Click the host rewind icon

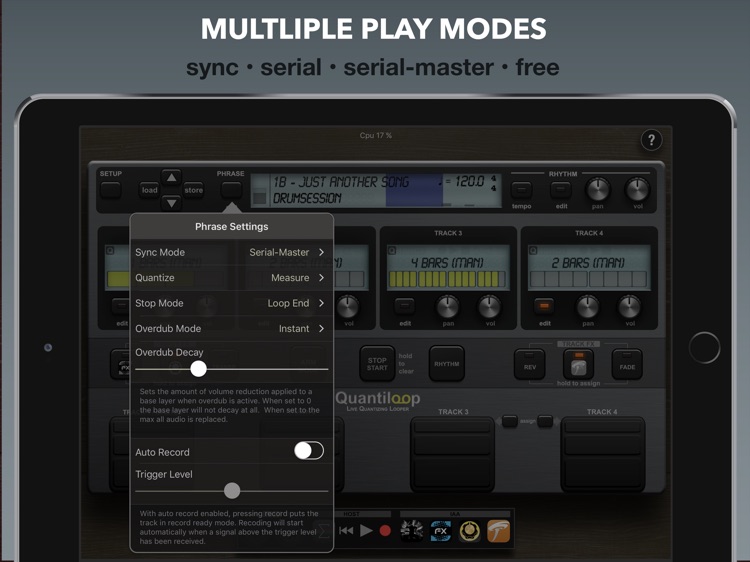tap(346, 530)
